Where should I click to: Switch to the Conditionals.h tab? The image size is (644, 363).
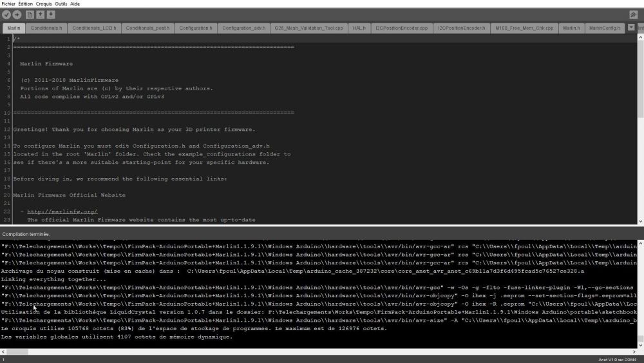point(46,28)
